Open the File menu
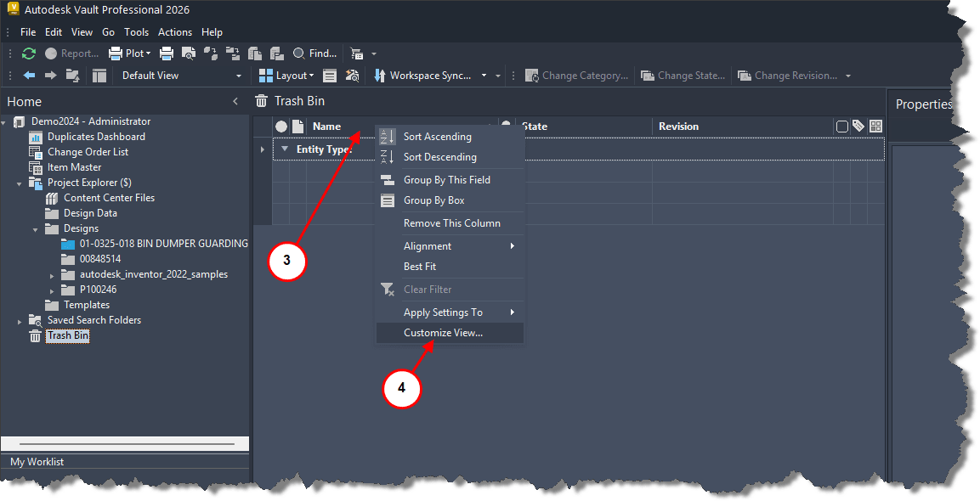This screenshot has width=980, height=501. pyautogui.click(x=28, y=32)
